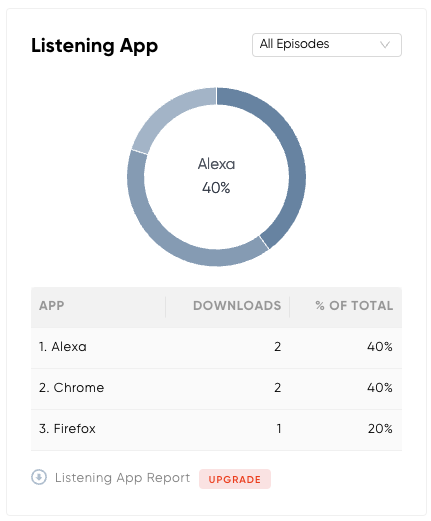
Task: Open the All Episodes dropdown
Action: (x=327, y=45)
